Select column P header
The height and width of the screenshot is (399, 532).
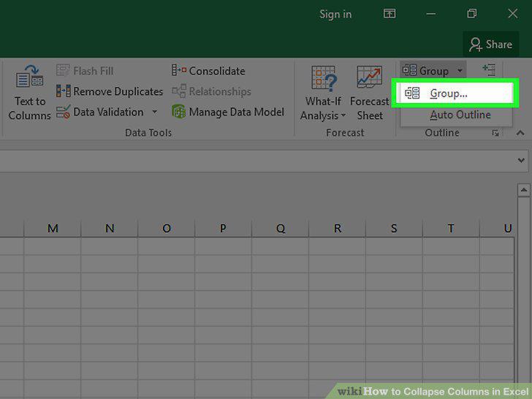coord(224,228)
